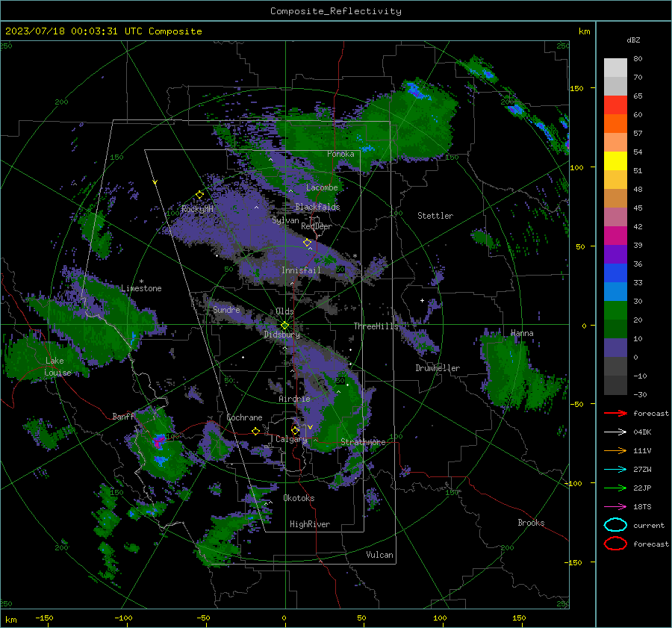Screen dimensions: 672x628
Task: Click the Sylvan label on the map
Action: 285,220
